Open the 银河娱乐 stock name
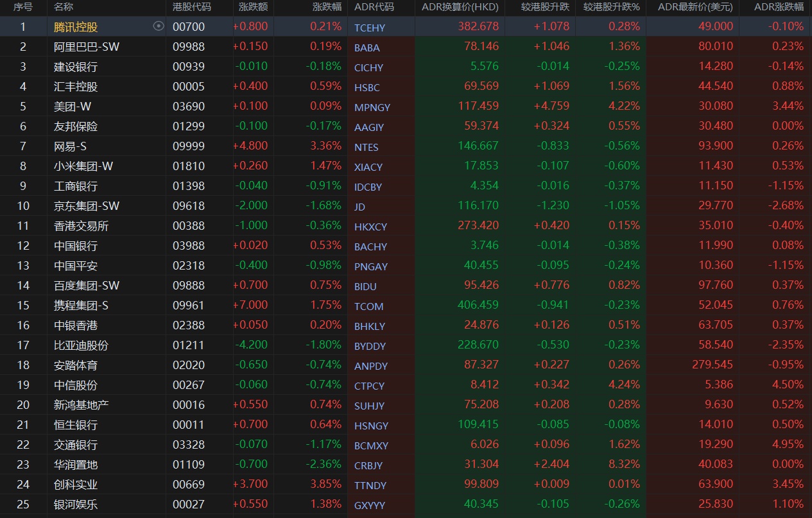 76,505
